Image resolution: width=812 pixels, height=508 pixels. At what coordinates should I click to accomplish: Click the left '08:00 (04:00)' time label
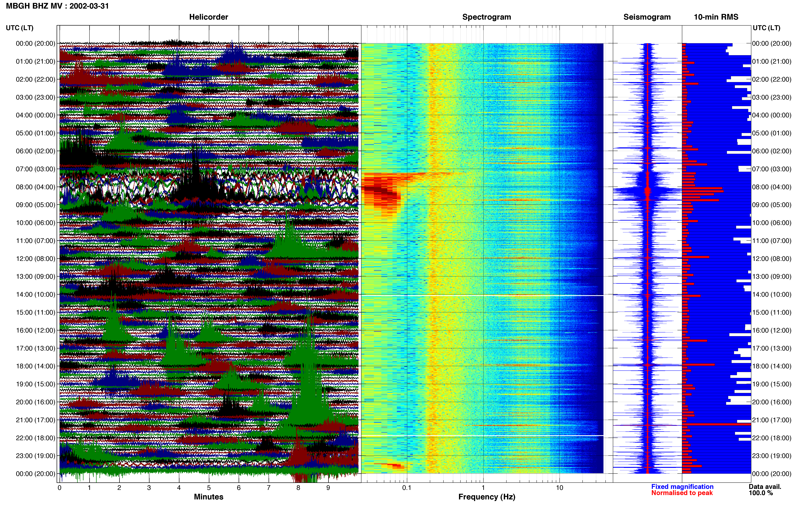tap(36, 187)
